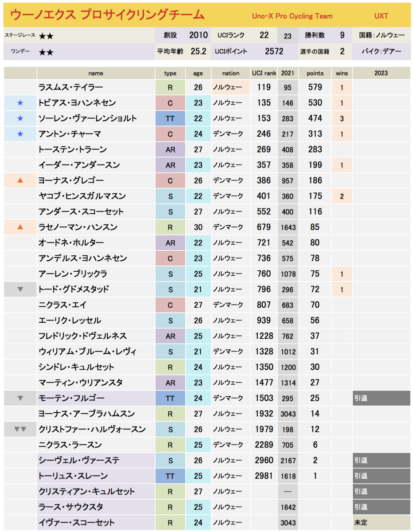Click the UCI rank 796
413x532 pixels.
[264, 289]
